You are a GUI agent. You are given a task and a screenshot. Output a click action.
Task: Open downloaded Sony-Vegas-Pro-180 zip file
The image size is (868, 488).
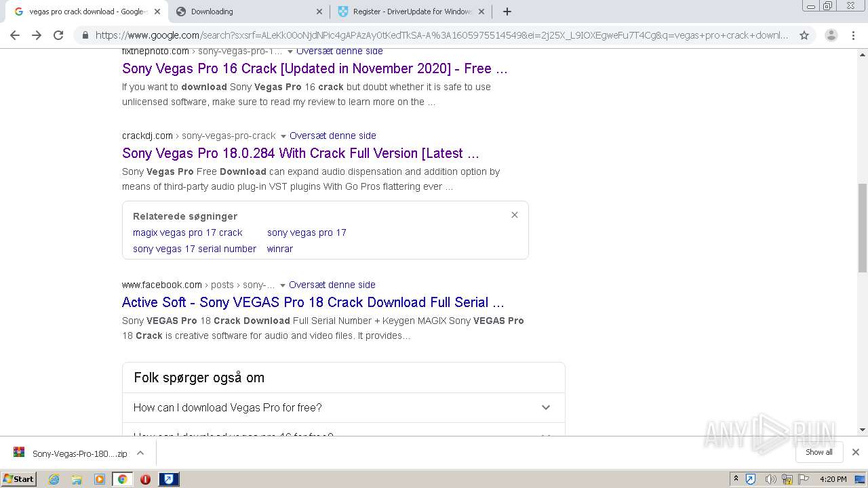coord(71,453)
